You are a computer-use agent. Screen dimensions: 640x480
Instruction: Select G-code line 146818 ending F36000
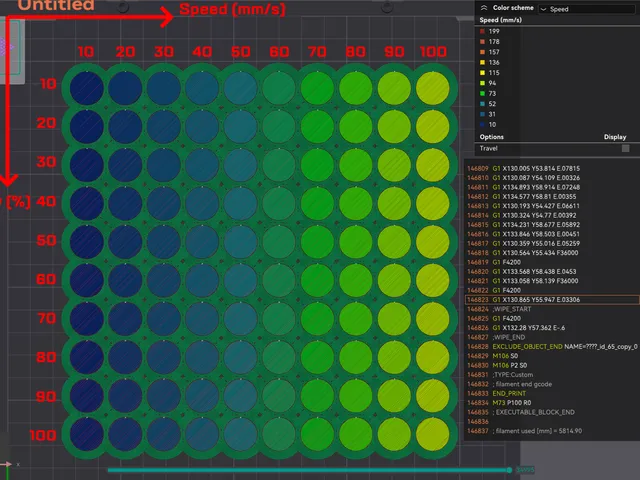point(523,253)
